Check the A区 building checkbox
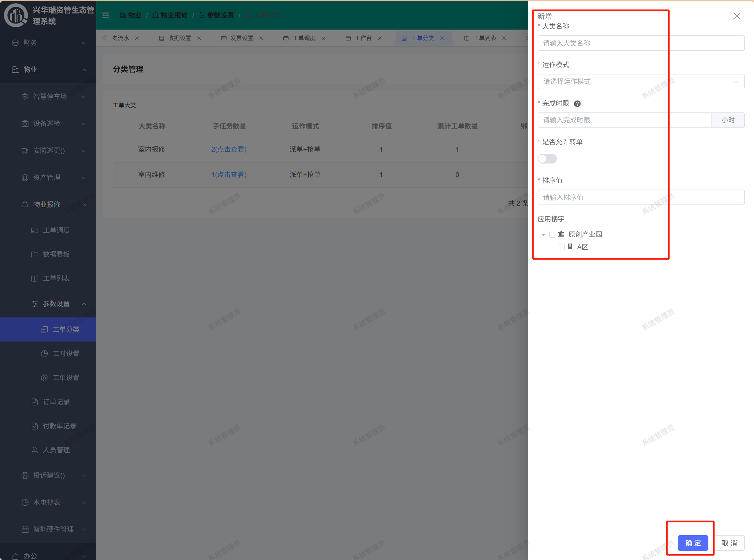Screen dimensions: 754x560 click(561, 247)
